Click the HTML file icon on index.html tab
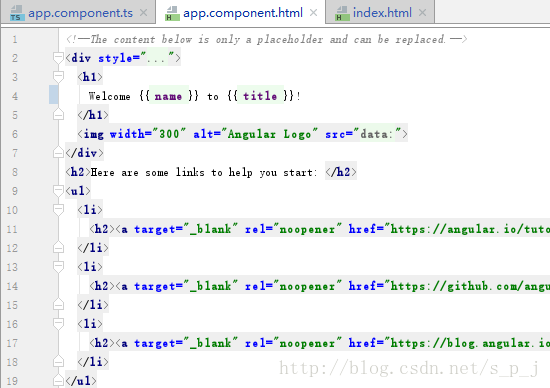 (342, 13)
